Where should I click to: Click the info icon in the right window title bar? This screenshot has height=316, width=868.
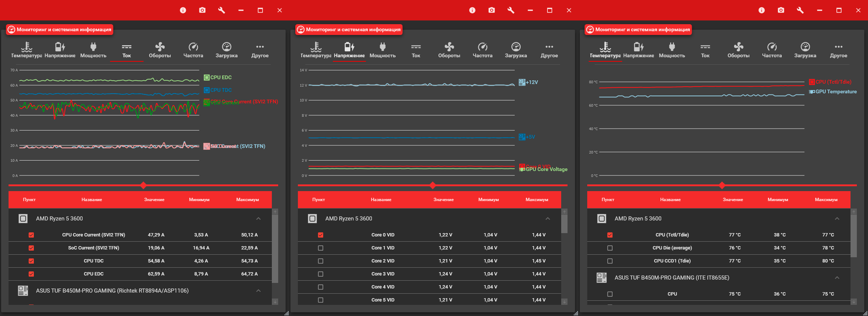point(762,10)
